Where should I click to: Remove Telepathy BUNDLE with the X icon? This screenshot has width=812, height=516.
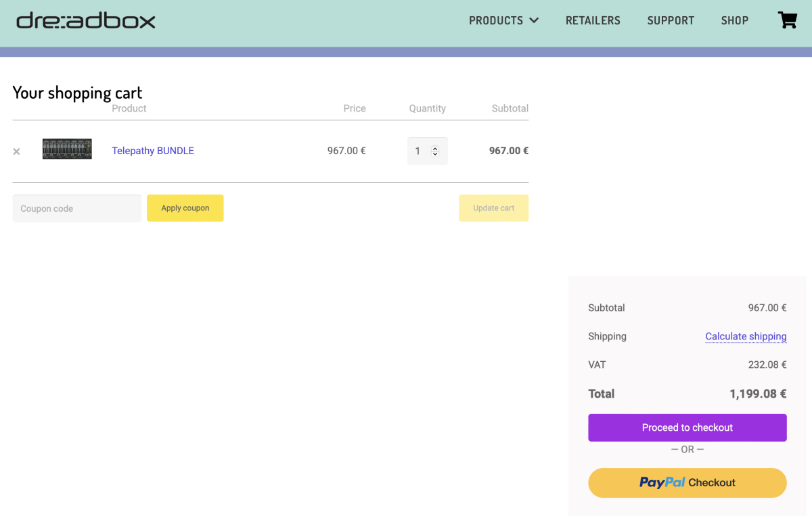(17, 151)
